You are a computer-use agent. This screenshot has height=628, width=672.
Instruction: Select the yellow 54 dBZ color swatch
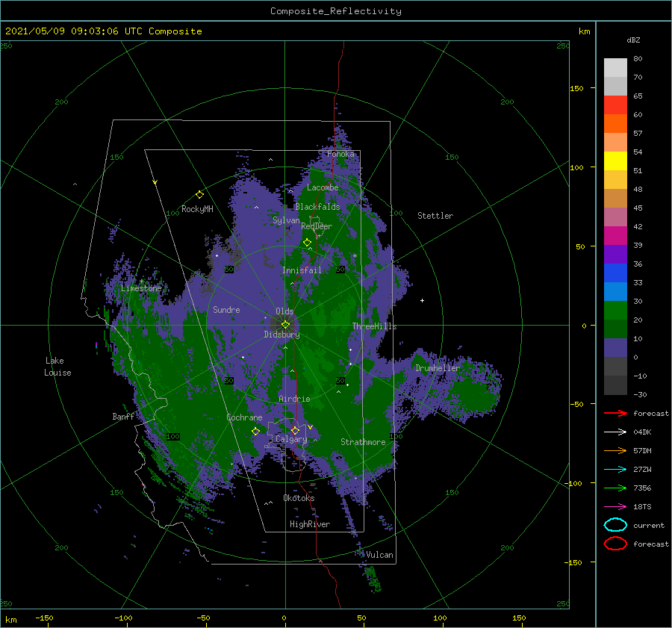click(x=615, y=161)
